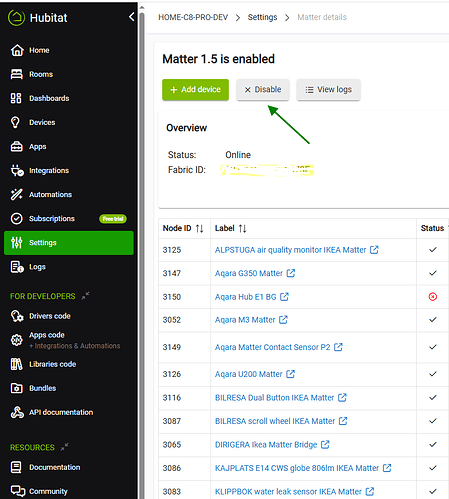Viewport: 449px width, 499px height.
Task: Click the Status column header
Action: point(432,228)
